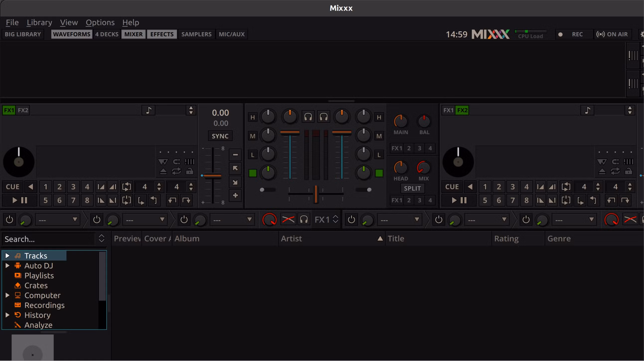Click the left deck tempo minus button
Viewport: 644px width, 361px height.
tap(235, 155)
